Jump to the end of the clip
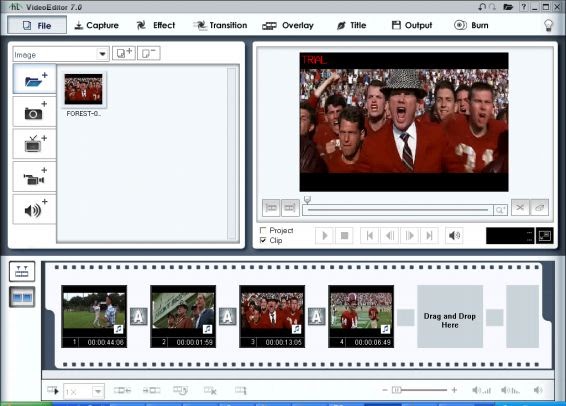This screenshot has width=566, height=406. click(429, 236)
